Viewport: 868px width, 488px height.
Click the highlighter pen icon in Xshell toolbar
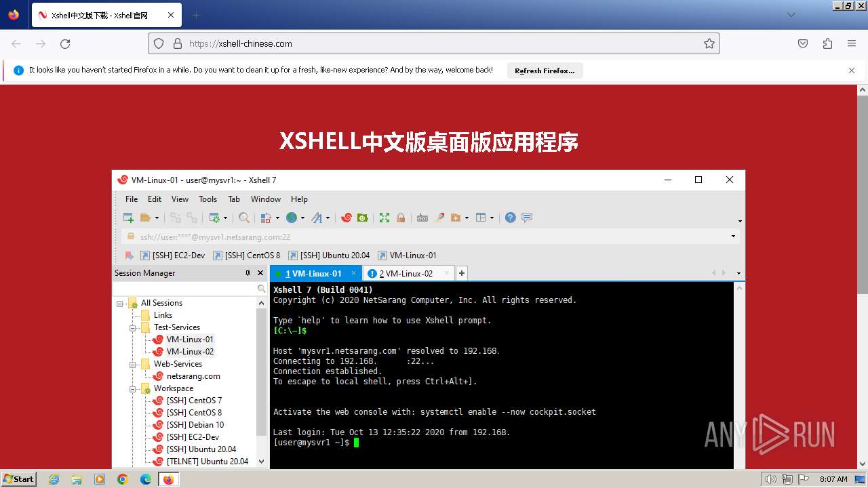click(439, 218)
